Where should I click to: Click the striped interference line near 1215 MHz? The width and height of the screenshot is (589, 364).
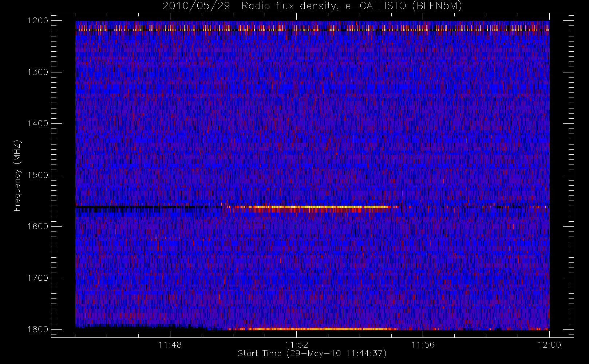click(x=312, y=28)
